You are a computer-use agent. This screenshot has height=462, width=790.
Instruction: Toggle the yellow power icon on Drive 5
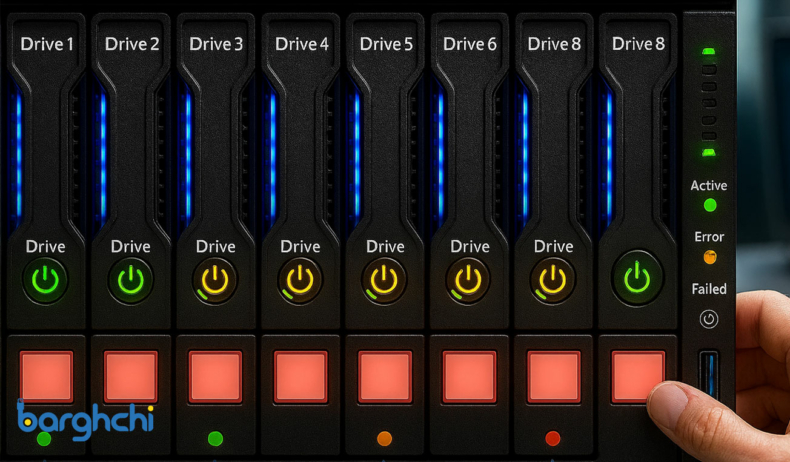[x=384, y=280]
